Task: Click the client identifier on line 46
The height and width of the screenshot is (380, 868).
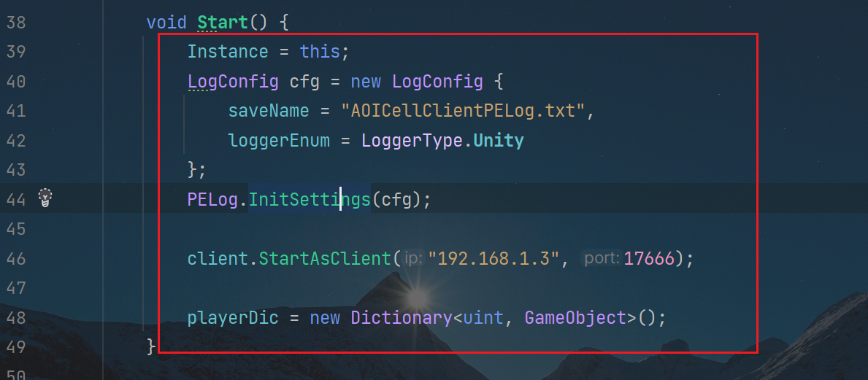Action: point(218,259)
